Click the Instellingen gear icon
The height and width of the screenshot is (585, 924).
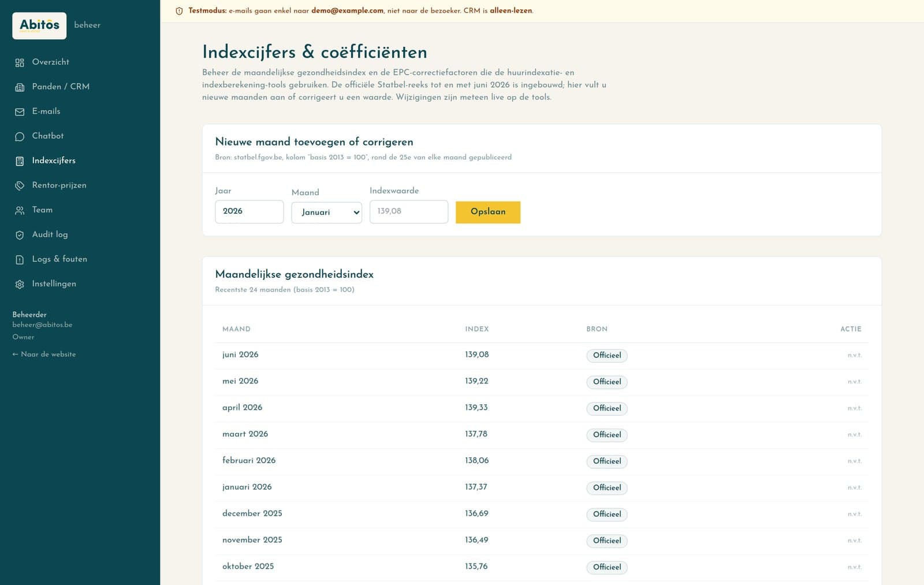tap(20, 285)
